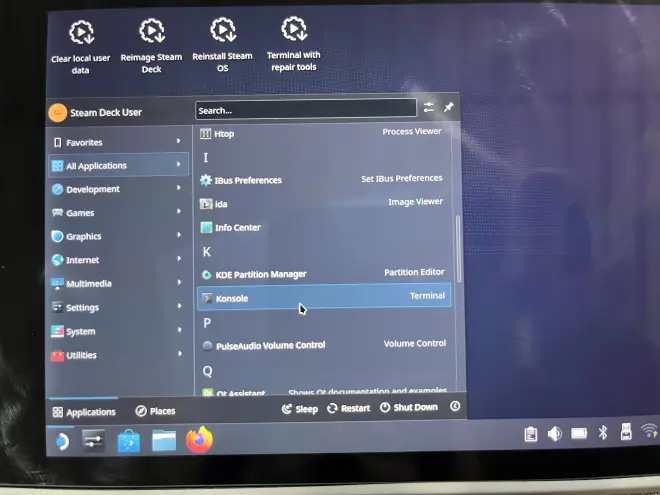Open the Internet category
Viewport: 660px width, 495px height.
[119, 260]
